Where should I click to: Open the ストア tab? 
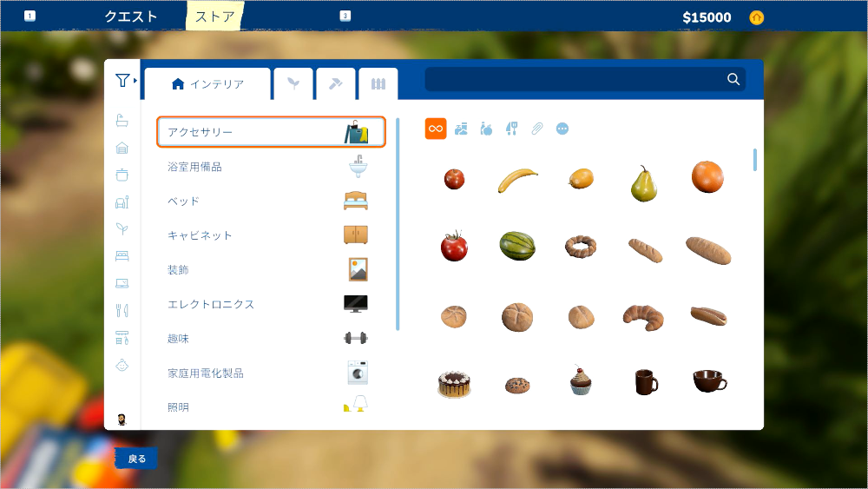point(214,17)
